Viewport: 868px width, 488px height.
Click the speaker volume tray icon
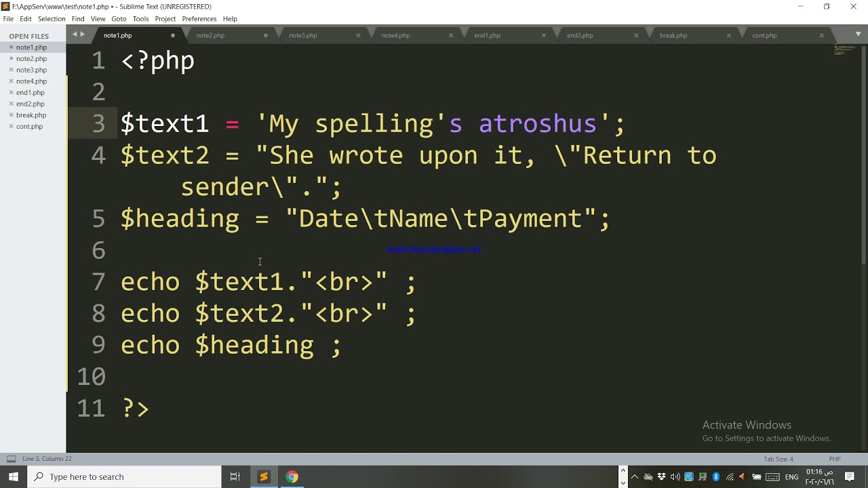675,476
